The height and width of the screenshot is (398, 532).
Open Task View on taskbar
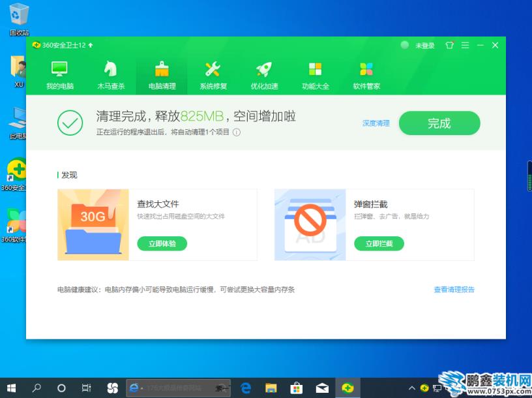[x=87, y=388]
